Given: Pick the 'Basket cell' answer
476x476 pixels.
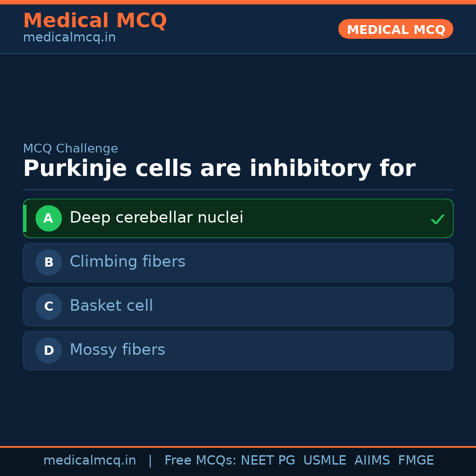Looking at the screenshot, I should click(111, 306).
